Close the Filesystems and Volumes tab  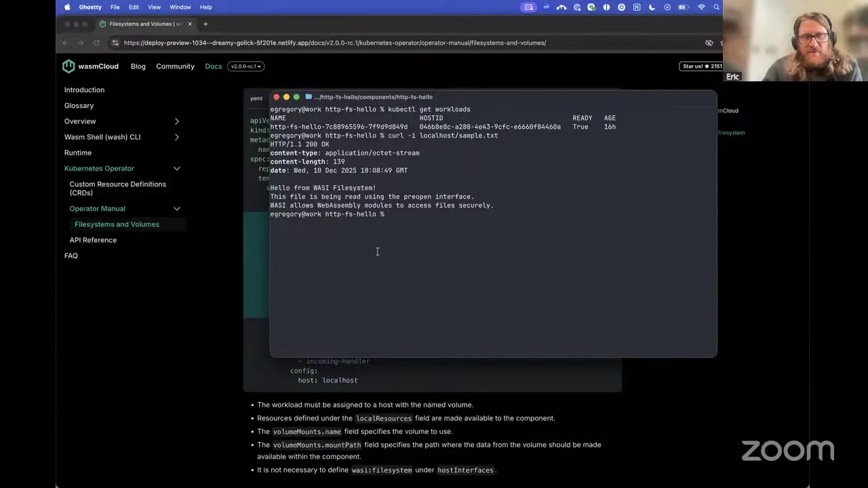pos(190,24)
